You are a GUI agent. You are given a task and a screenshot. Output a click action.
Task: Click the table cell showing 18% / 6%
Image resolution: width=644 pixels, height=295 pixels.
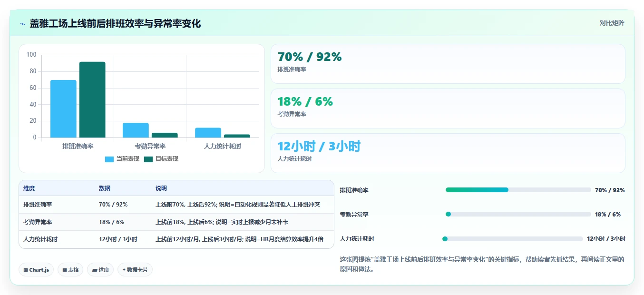(111, 222)
